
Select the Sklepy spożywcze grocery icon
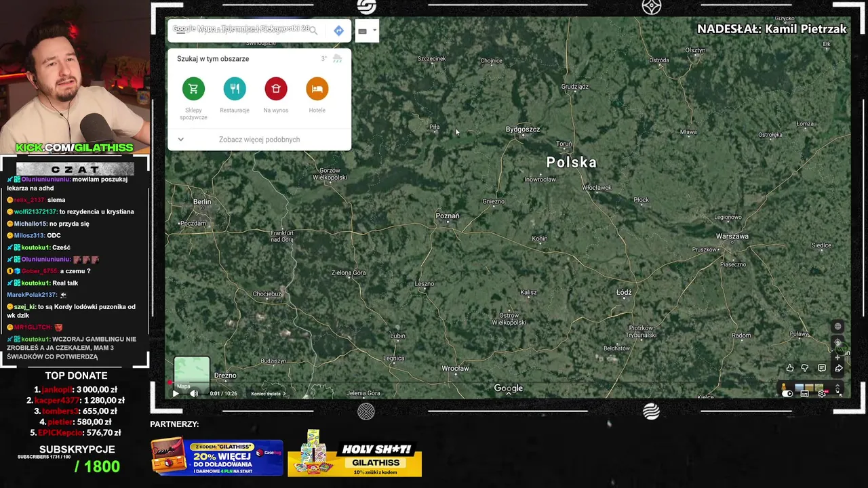(x=193, y=89)
